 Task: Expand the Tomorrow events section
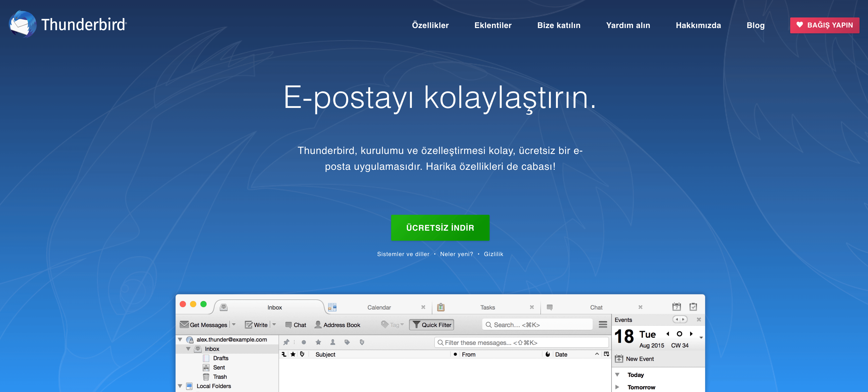tap(617, 387)
